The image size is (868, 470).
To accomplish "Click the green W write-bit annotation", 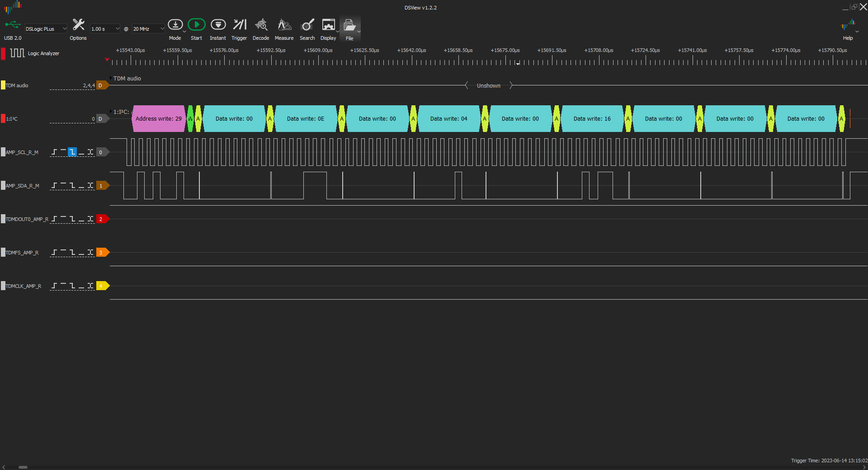I will click(190, 118).
